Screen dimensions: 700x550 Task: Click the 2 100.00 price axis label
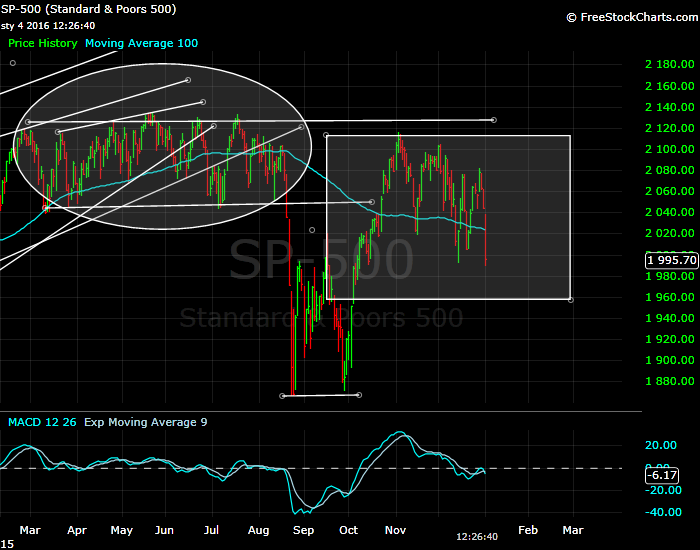pos(670,149)
